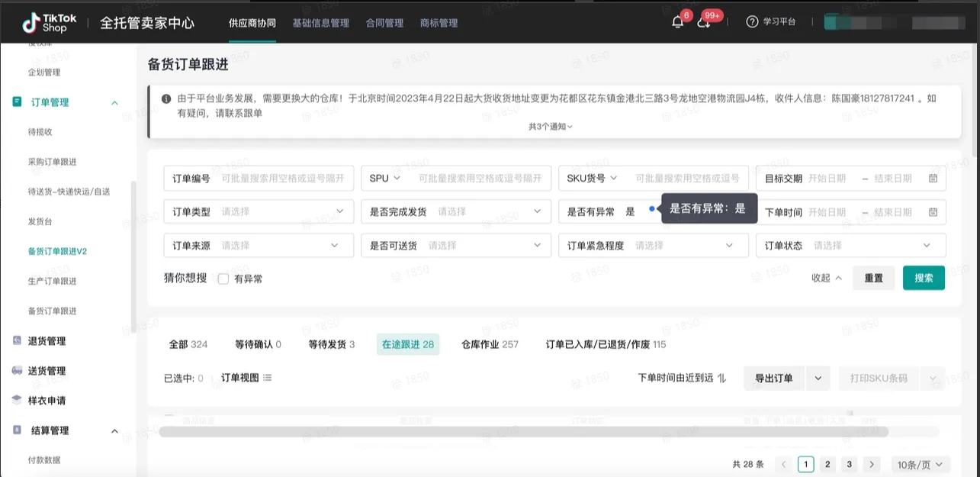Open the 合同管理 top menu
This screenshot has width=980, height=477.
point(384,23)
